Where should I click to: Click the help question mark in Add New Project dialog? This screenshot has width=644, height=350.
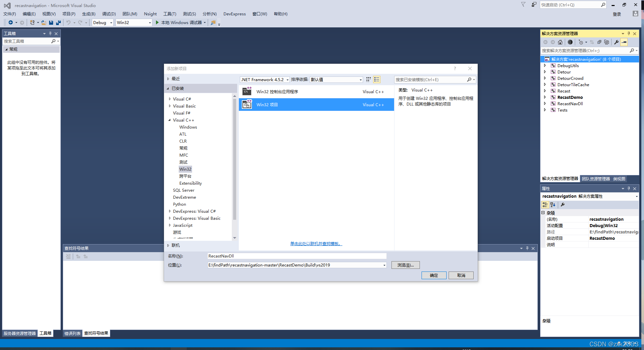click(455, 68)
